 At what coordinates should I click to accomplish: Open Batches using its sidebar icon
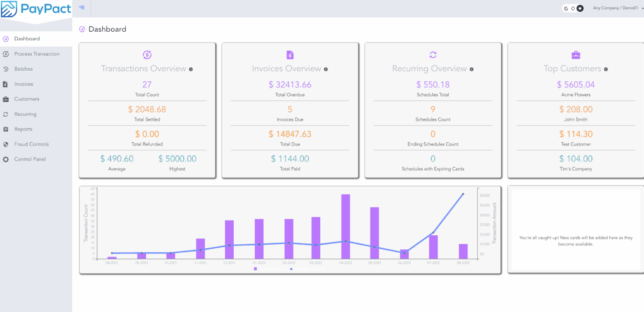pyautogui.click(x=6, y=68)
